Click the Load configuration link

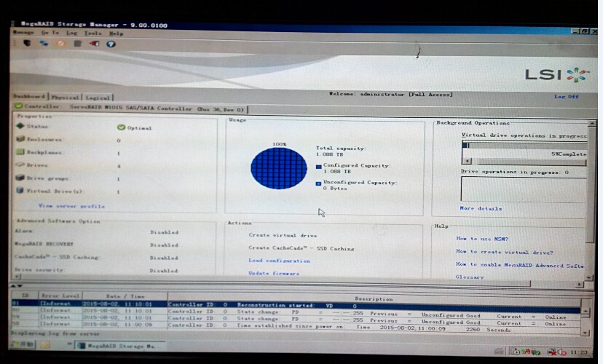(279, 260)
